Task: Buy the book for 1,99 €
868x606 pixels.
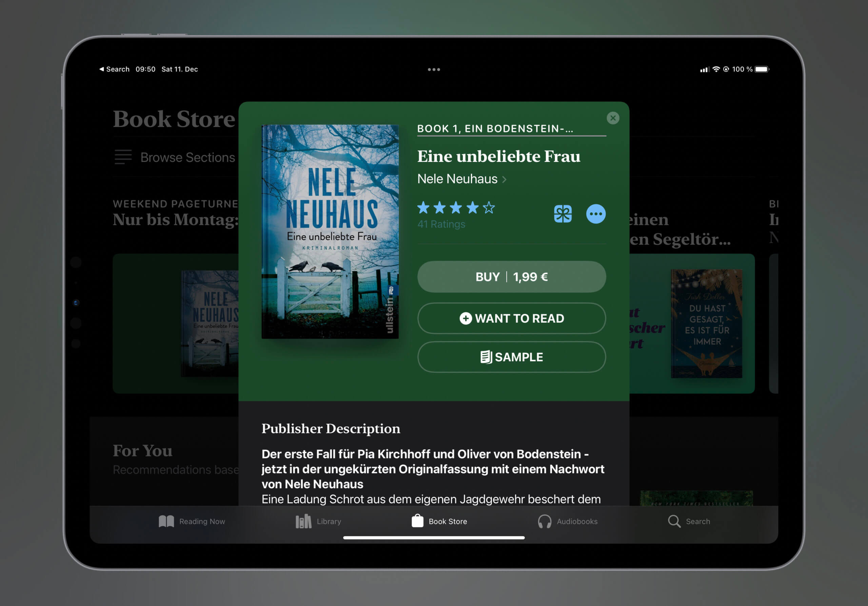Action: pyautogui.click(x=512, y=277)
